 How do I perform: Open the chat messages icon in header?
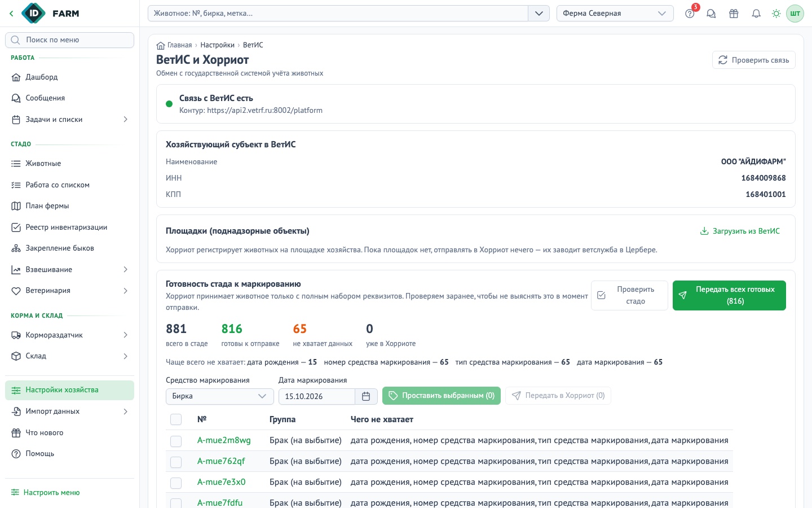(711, 14)
